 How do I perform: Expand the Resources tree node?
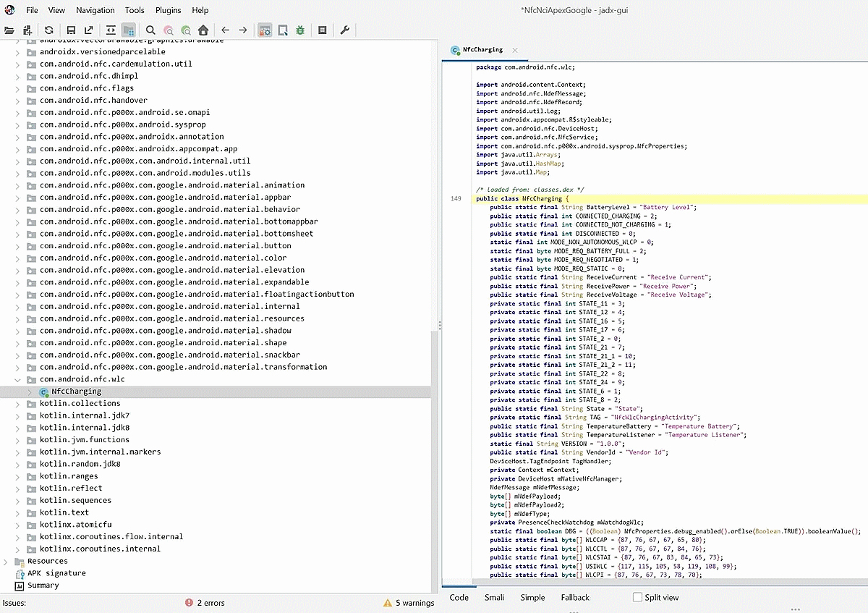[x=6, y=561]
